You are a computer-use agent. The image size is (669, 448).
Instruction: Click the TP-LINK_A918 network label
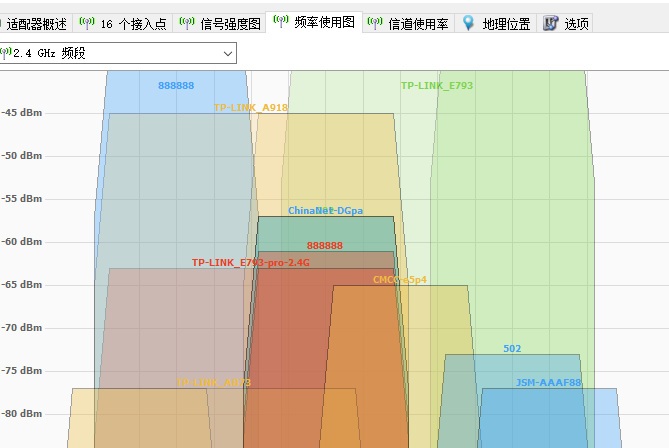point(251,108)
